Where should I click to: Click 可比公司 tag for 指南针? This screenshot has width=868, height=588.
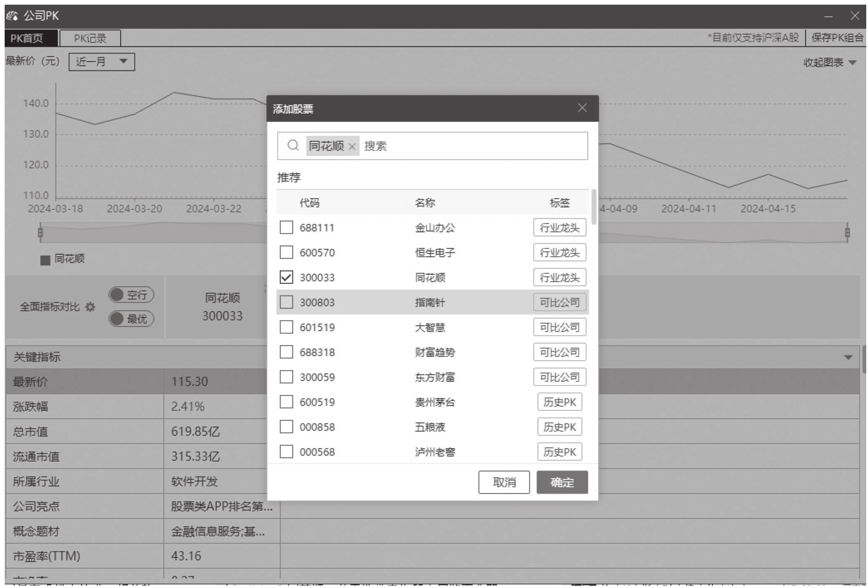click(x=560, y=302)
